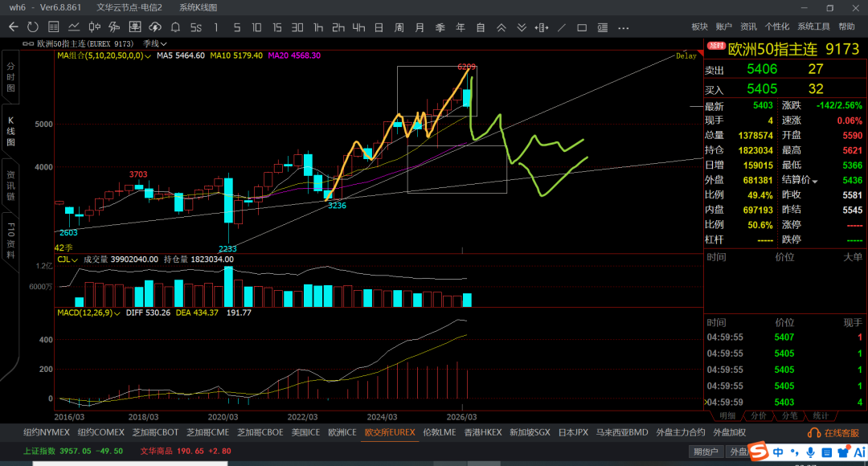Click the cloud sync icon
The image size is (868, 466).
tap(155, 27)
